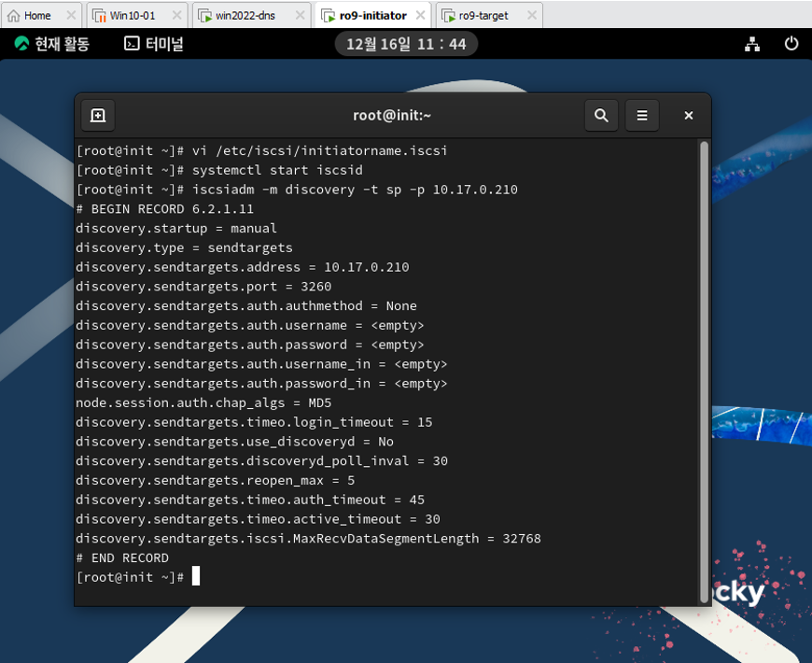Click the 'MaxRecvDataSegmentLength = 32768' line
Viewport: 812px width, 663px height.
[x=308, y=539]
